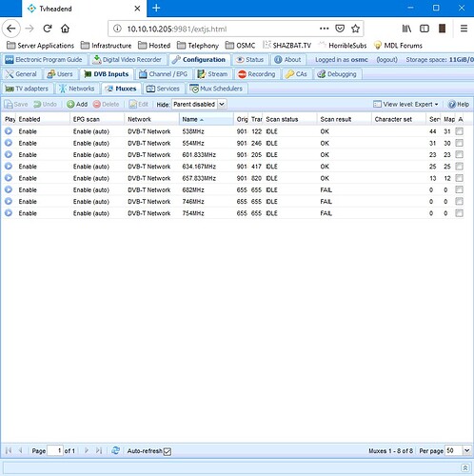474x476 pixels.
Task: Play the 601.833MHz mux stream
Action: click(9, 154)
